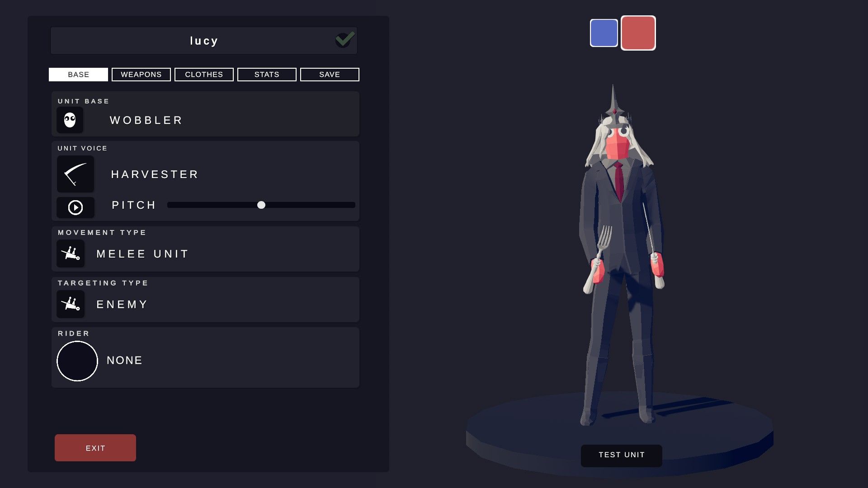Switch to the CLOTHES tab
Image resolution: width=868 pixels, height=488 pixels.
point(204,75)
